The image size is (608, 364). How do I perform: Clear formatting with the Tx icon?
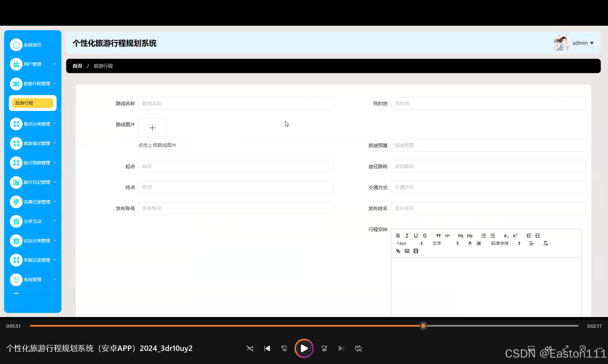point(545,243)
